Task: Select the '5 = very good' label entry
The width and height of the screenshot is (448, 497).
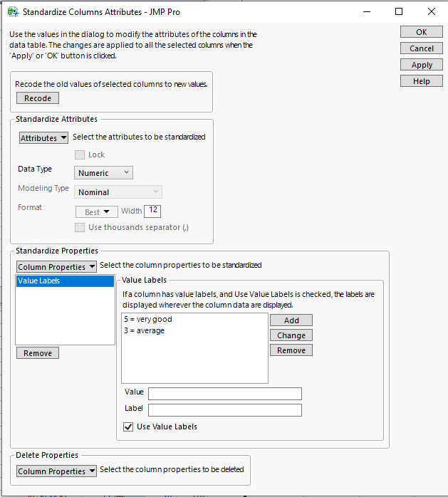Action: (147, 319)
